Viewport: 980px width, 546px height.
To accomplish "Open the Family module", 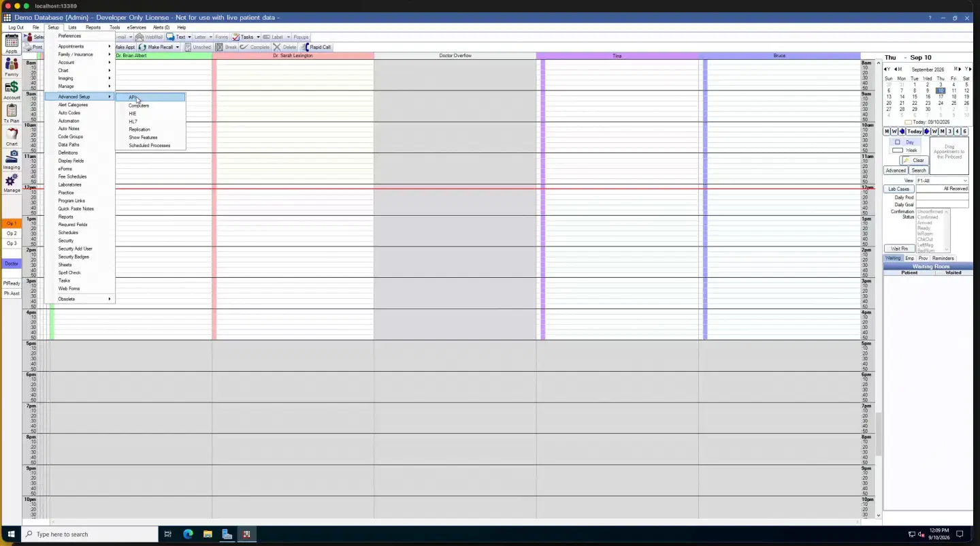I will click(12, 67).
